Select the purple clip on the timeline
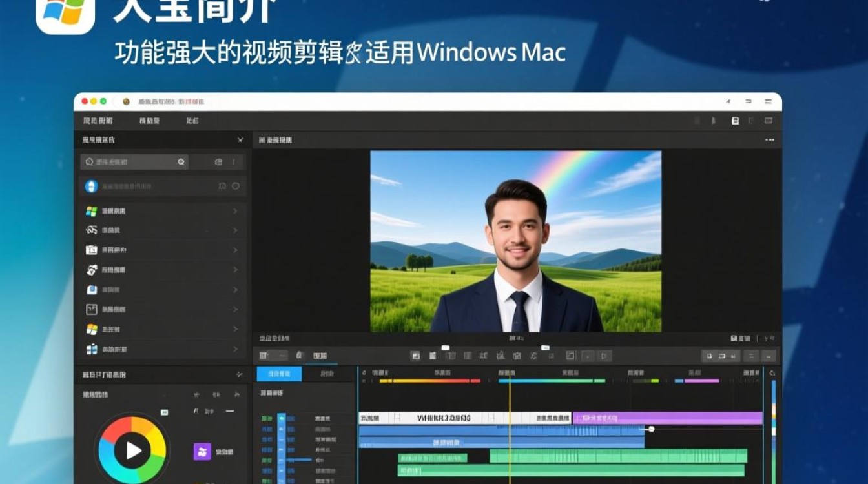The image size is (868, 484). click(668, 418)
